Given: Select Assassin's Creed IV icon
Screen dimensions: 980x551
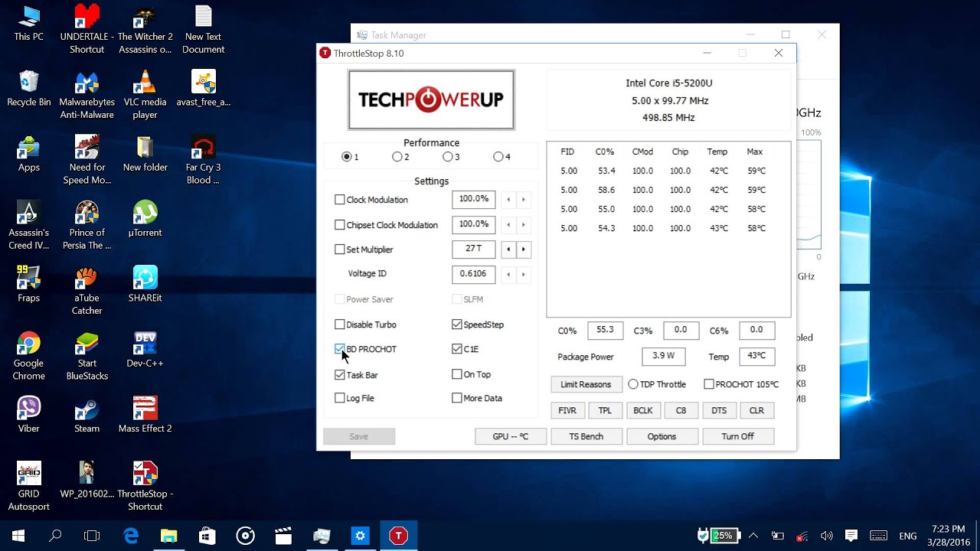Looking at the screenshot, I should [28, 226].
